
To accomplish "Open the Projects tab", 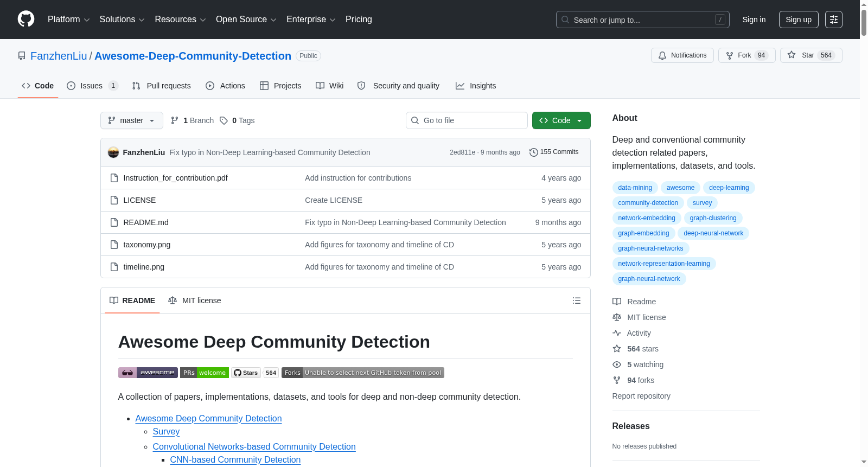I will 280,86.
